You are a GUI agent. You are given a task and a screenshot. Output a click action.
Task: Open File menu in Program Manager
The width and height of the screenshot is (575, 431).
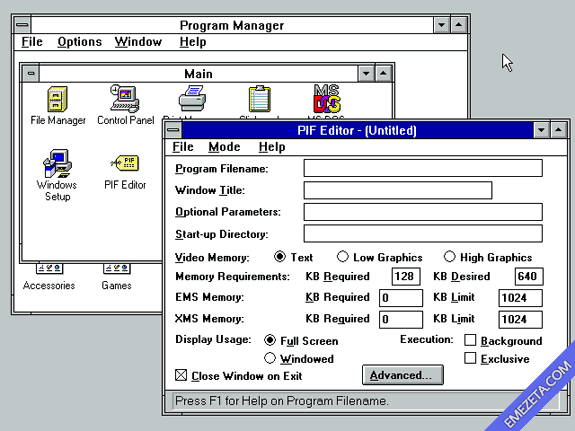(x=32, y=41)
